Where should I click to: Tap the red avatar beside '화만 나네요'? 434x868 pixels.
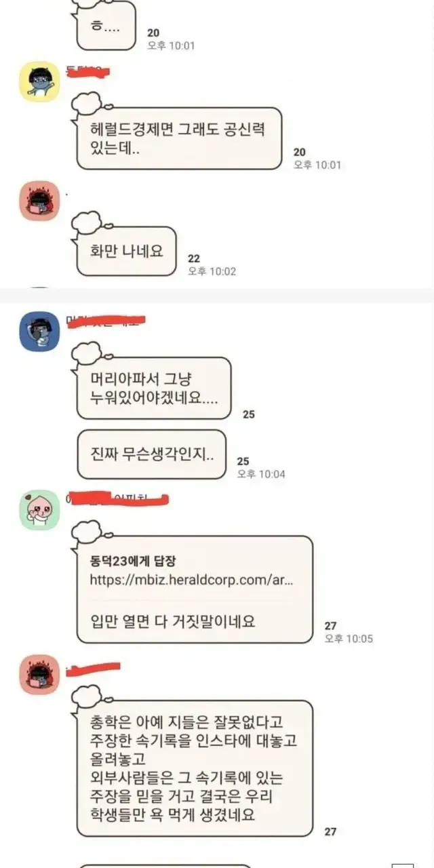tap(39, 200)
